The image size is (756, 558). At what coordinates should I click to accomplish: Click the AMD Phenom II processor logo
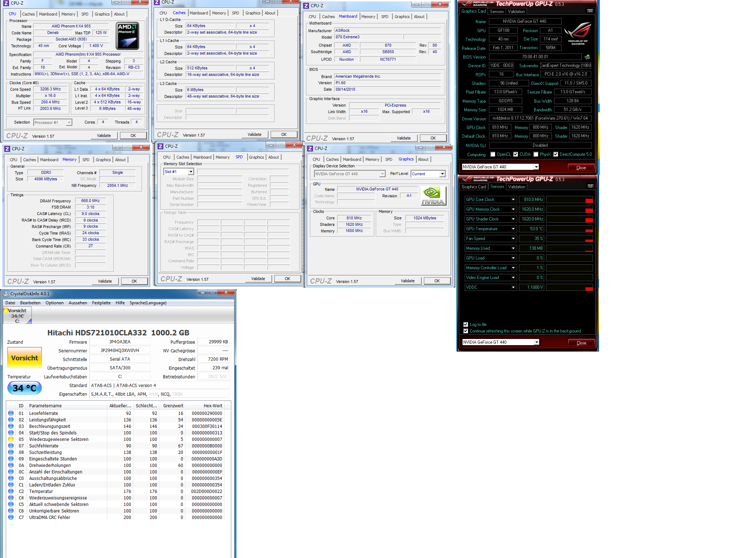[x=127, y=36]
